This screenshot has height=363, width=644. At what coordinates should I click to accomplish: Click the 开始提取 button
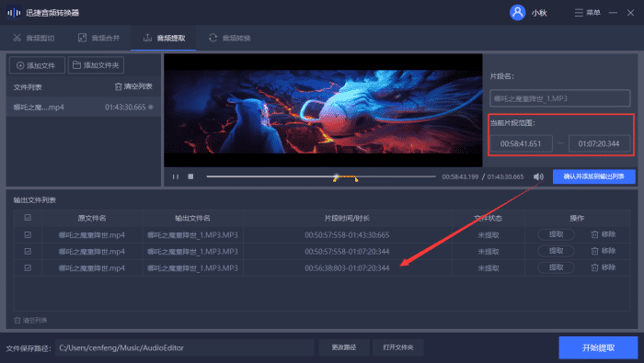click(598, 347)
